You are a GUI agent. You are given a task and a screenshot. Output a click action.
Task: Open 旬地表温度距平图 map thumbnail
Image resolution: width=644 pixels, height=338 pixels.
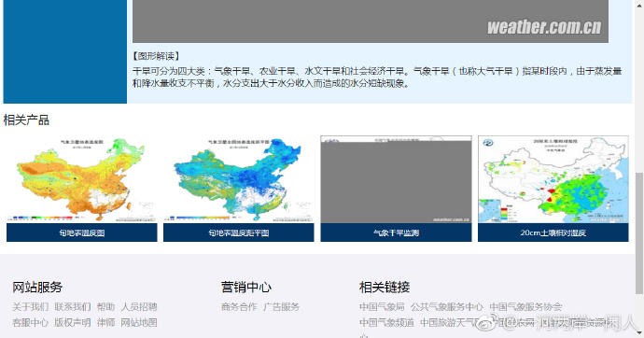tap(239, 179)
